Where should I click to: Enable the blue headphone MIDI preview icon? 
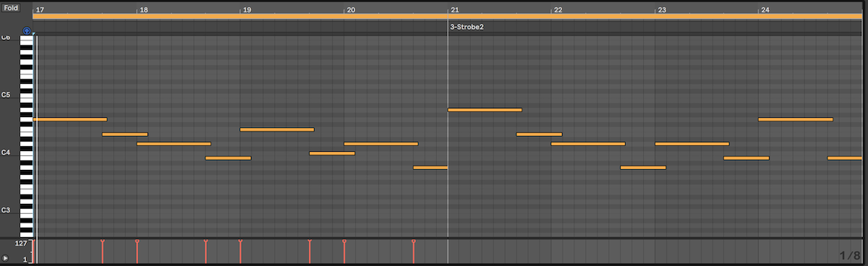(x=27, y=31)
